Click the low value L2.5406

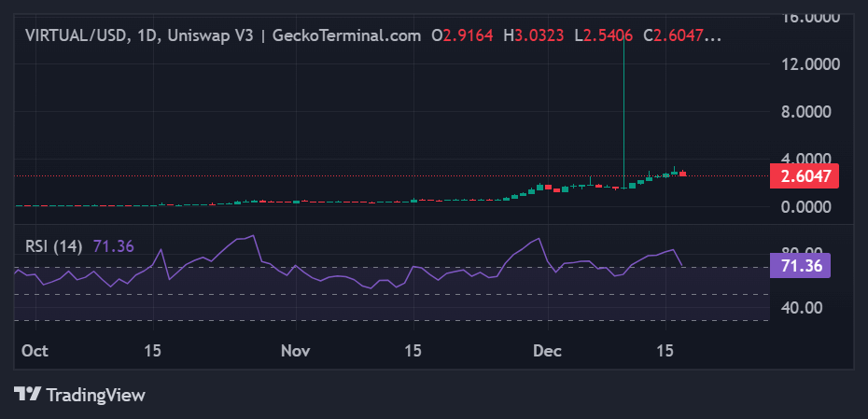coord(604,35)
